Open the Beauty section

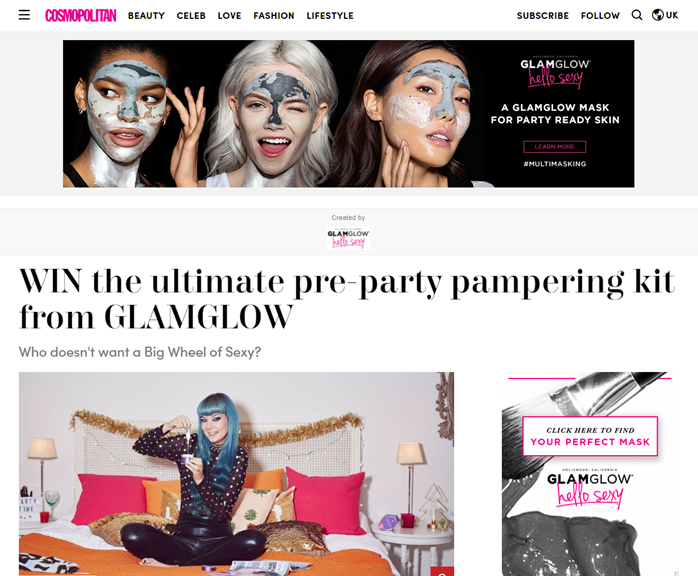[146, 16]
